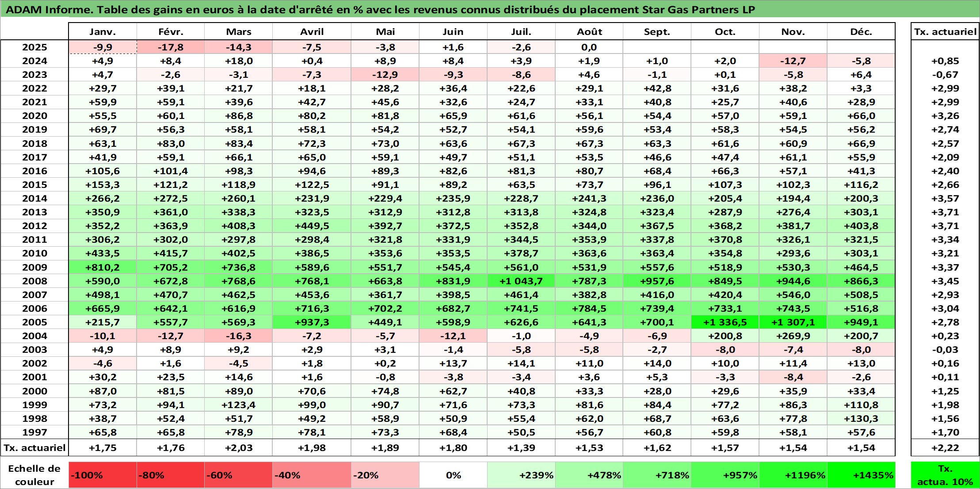Image resolution: width=980 pixels, height=489 pixels.
Task: Select the cell '-12,9' in 2023
Action: (385, 75)
